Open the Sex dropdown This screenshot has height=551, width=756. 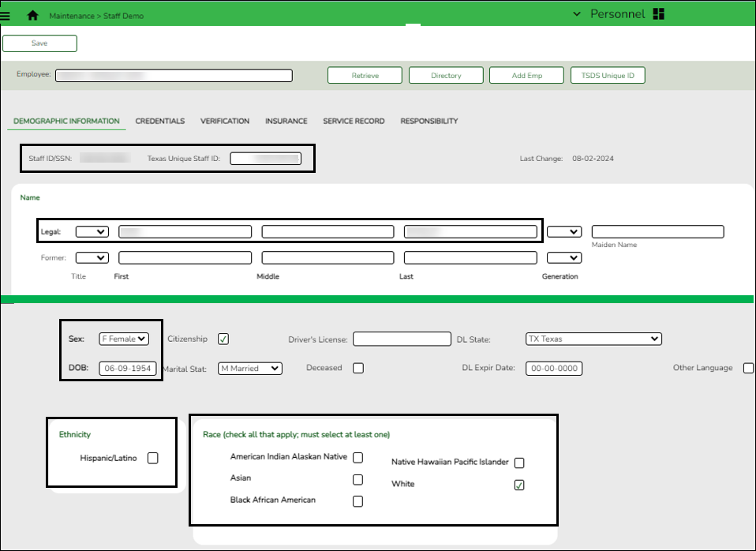pyautogui.click(x=125, y=338)
